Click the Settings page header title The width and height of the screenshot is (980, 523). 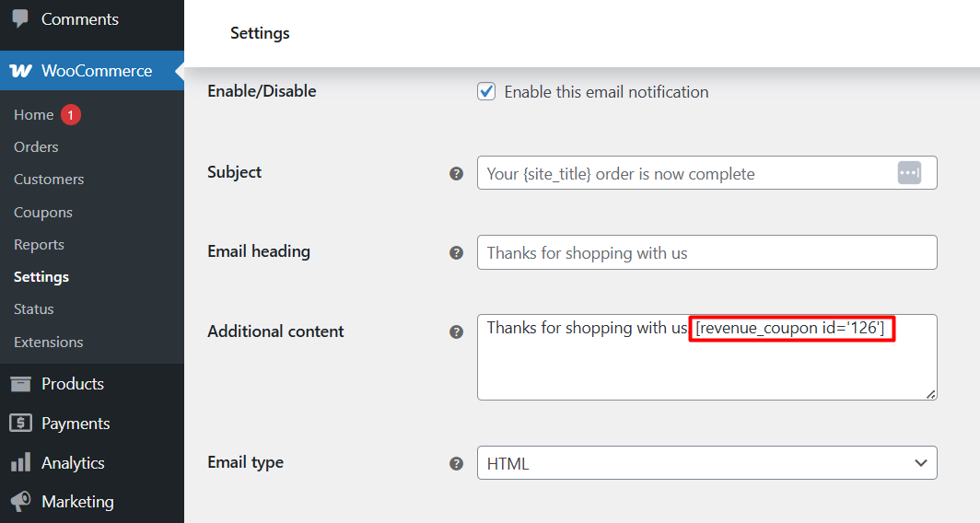[x=260, y=33]
